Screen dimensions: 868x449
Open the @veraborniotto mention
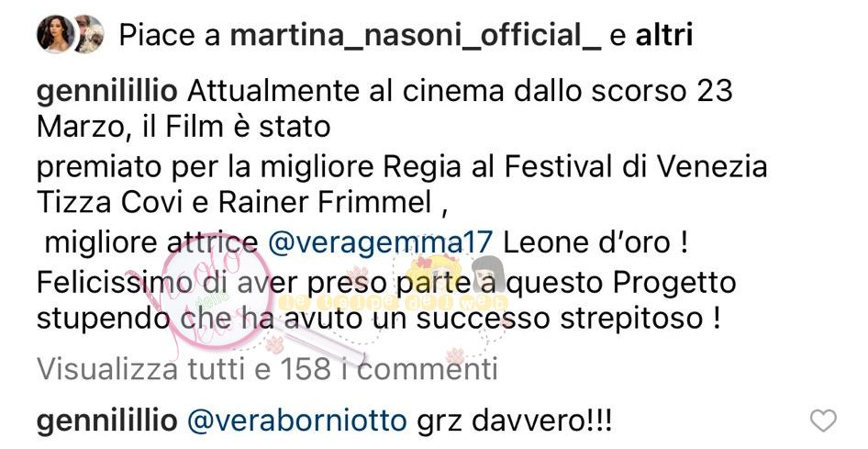(297, 421)
